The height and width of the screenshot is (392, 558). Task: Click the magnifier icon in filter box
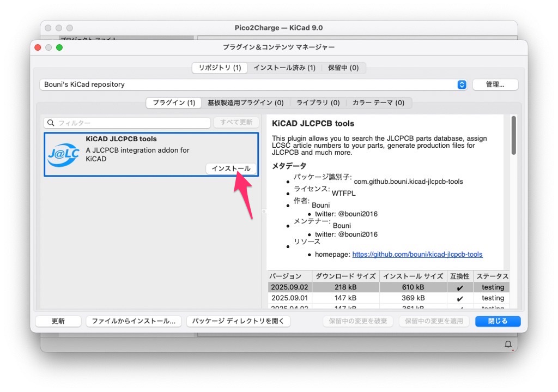pos(51,123)
